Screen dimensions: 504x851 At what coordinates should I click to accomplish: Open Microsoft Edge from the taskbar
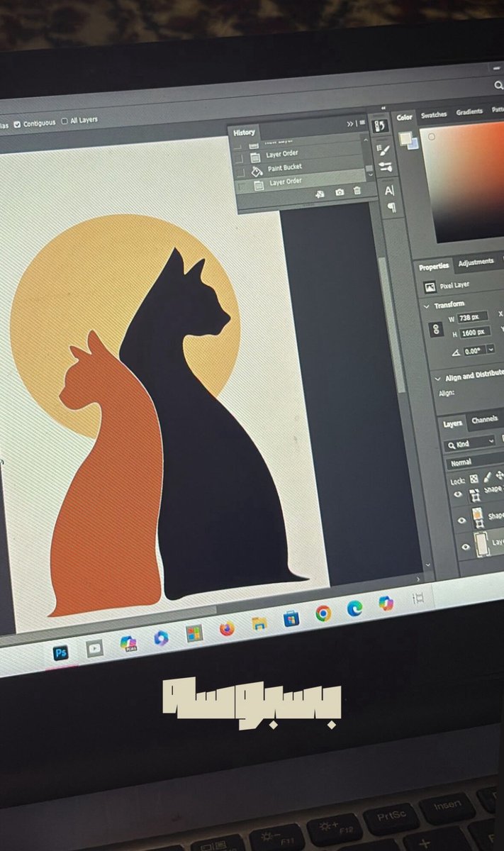click(x=354, y=608)
